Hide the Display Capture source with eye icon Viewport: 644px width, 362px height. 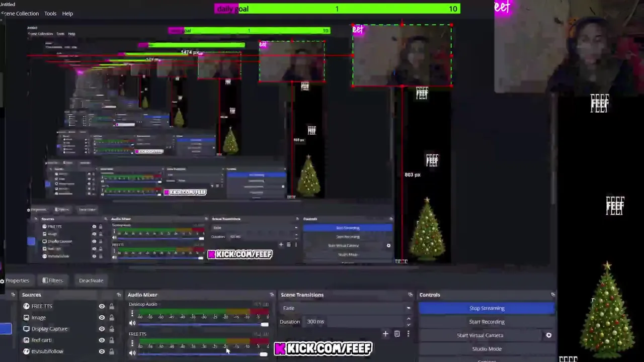pyautogui.click(x=102, y=329)
